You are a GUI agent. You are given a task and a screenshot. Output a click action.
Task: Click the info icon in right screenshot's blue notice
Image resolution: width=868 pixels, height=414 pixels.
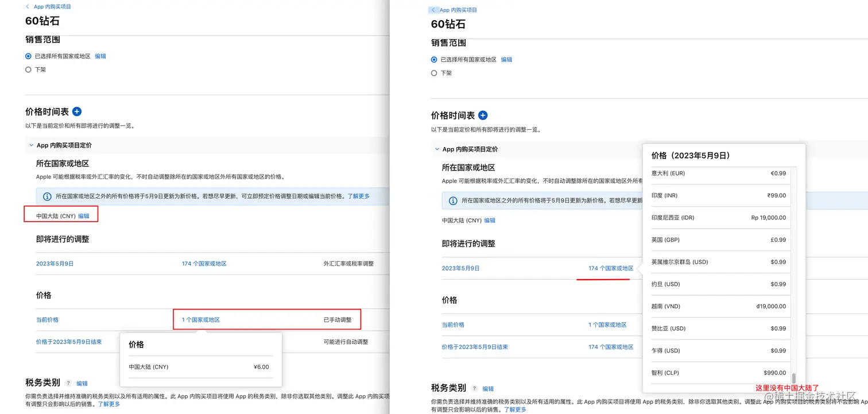pyautogui.click(x=453, y=200)
